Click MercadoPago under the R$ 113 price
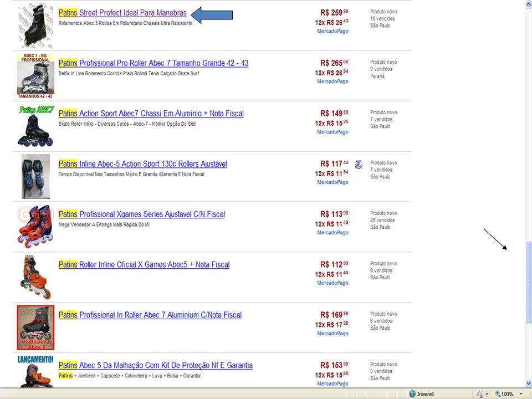532x399 pixels. tap(332, 233)
